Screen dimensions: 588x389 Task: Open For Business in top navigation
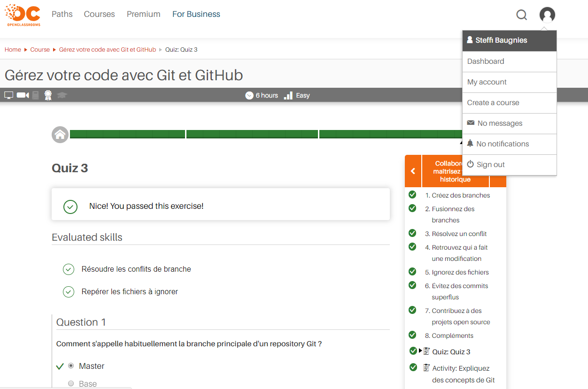pos(196,14)
